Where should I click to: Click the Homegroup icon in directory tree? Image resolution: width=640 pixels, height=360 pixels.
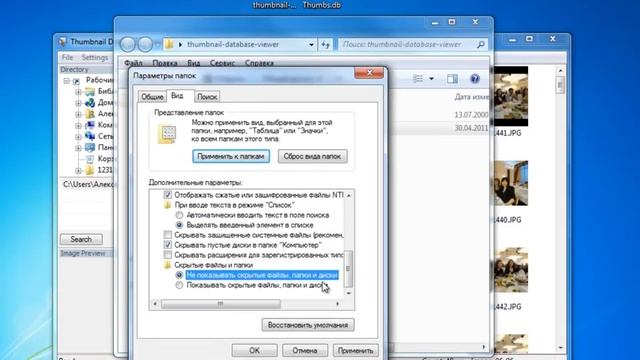[90, 102]
